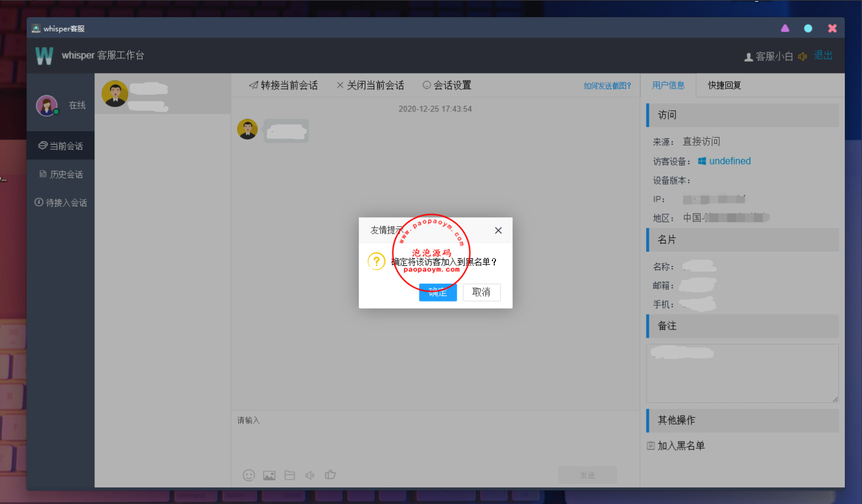Click the thumbs-up rating icon

tap(330, 474)
